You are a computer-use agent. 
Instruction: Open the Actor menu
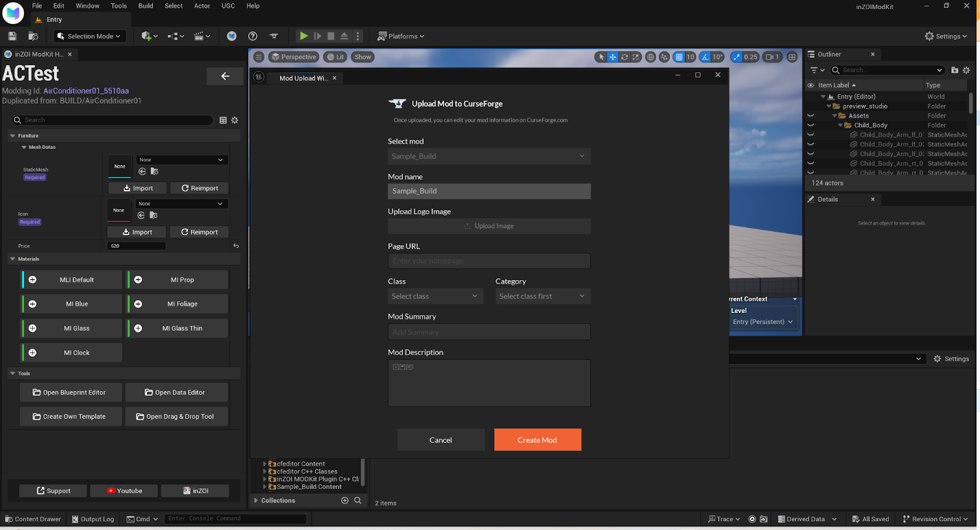tap(202, 6)
